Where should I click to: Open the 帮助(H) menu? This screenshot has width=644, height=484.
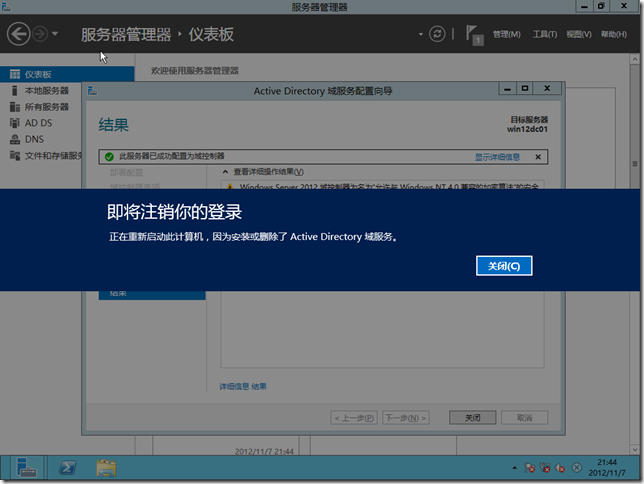pos(614,35)
